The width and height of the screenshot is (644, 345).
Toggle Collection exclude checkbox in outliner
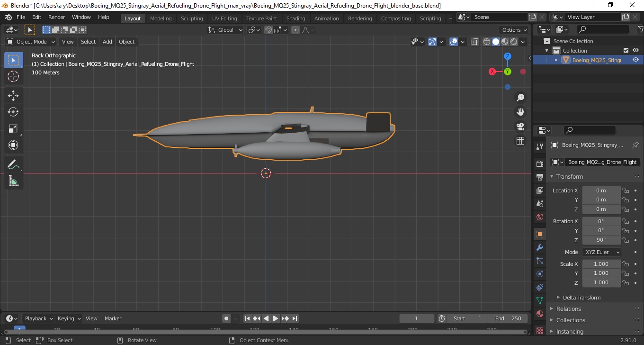pyautogui.click(x=626, y=50)
